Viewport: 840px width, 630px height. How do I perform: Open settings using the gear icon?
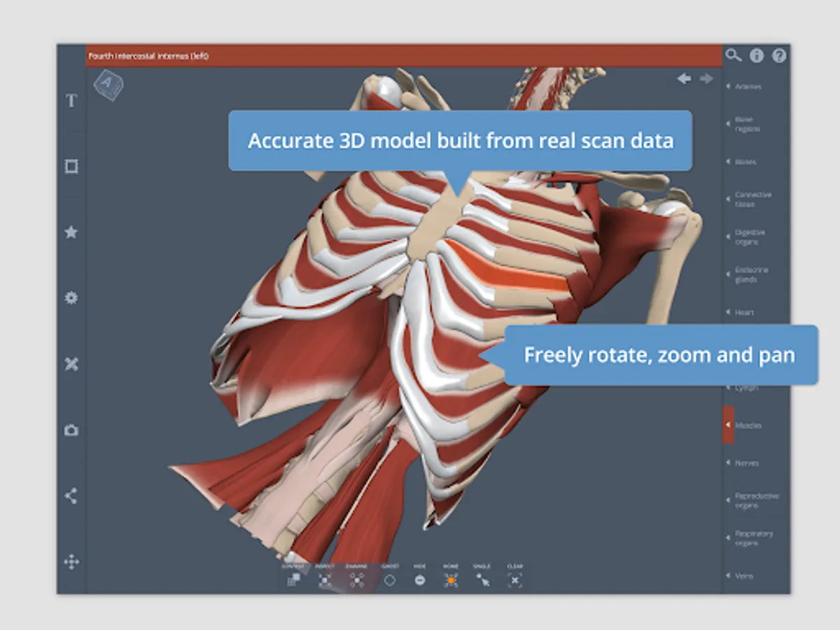[x=71, y=298]
